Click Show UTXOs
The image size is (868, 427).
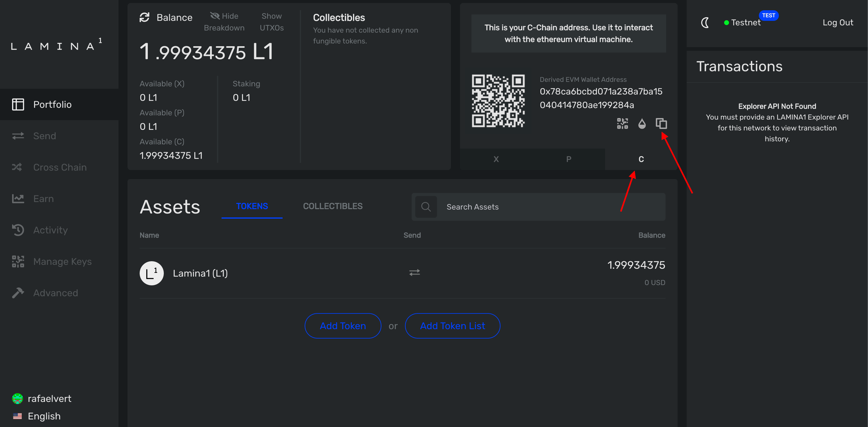(272, 22)
